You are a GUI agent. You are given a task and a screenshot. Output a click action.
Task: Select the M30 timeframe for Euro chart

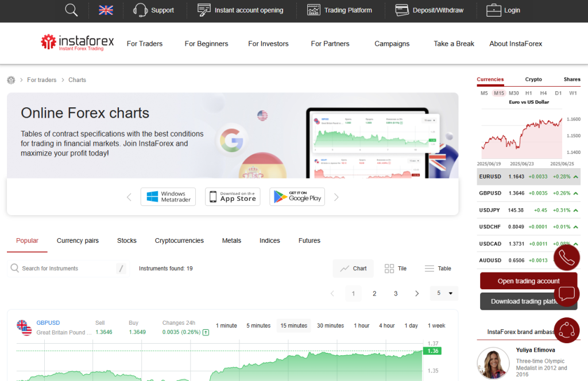coord(514,92)
